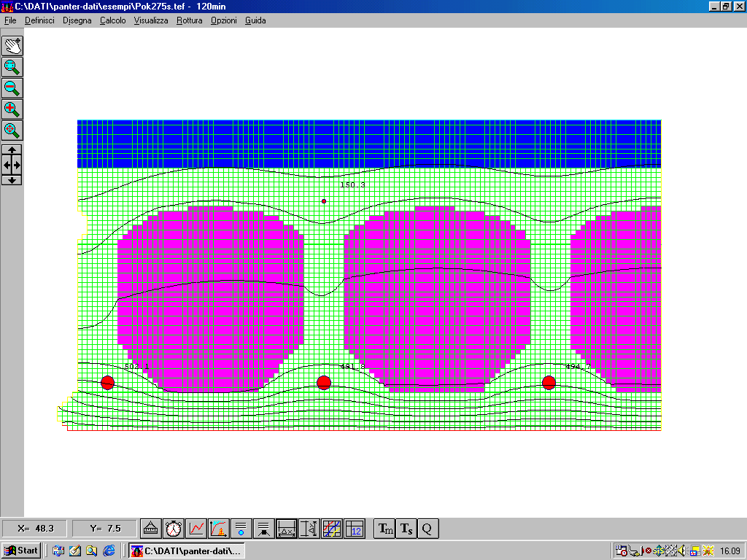Pan the view down with the down arrow
This screenshot has width=747, height=560.
click(12, 180)
